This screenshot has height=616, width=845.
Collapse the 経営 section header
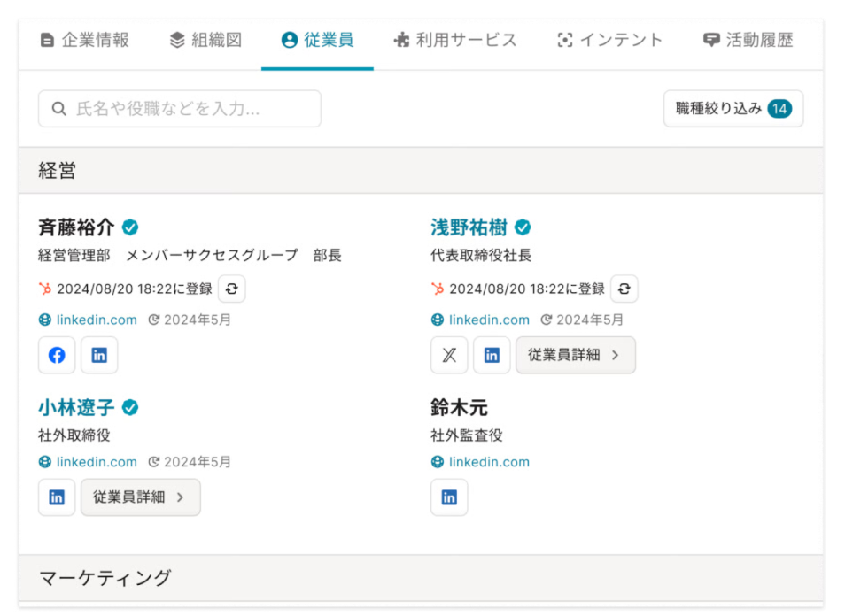pos(57,169)
